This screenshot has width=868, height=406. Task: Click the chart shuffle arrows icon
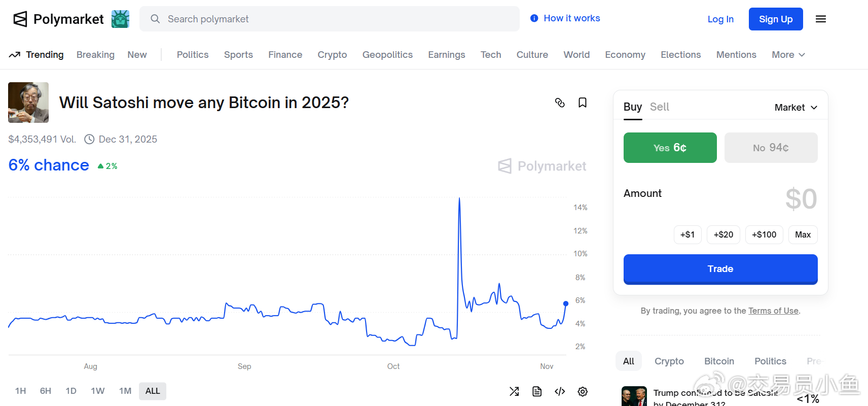coord(514,391)
